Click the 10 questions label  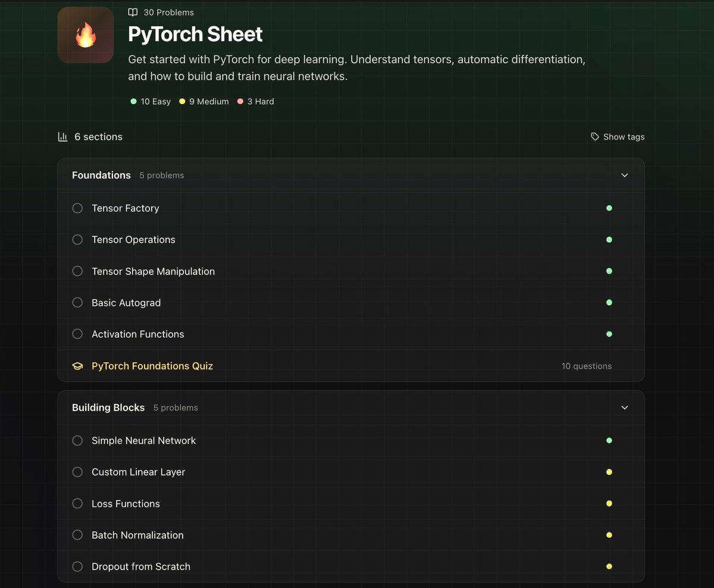(x=587, y=367)
